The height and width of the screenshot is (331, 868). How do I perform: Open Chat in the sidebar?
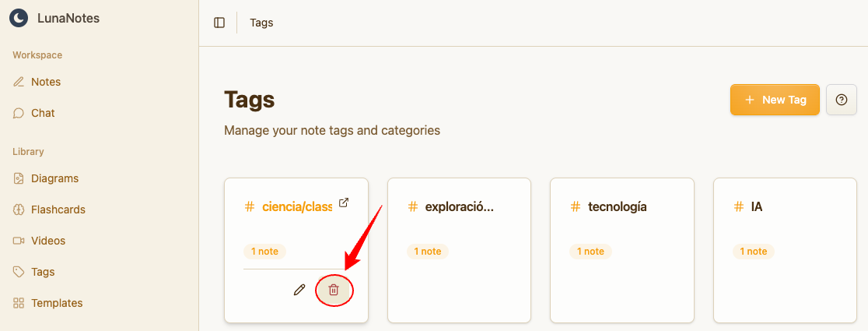43,113
